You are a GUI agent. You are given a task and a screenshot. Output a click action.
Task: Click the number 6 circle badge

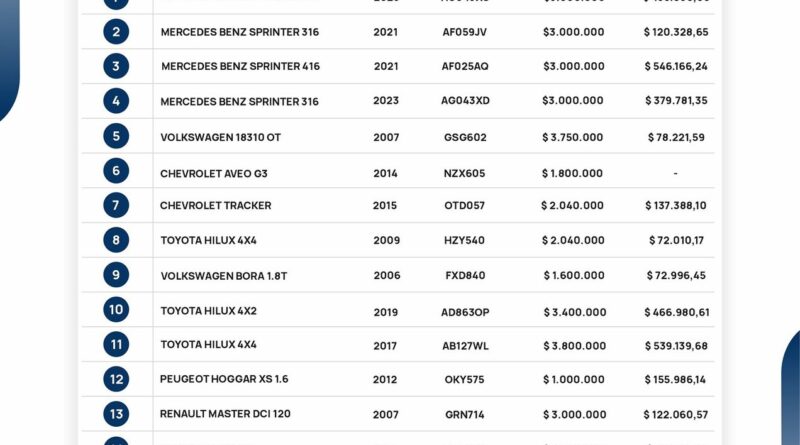(116, 171)
